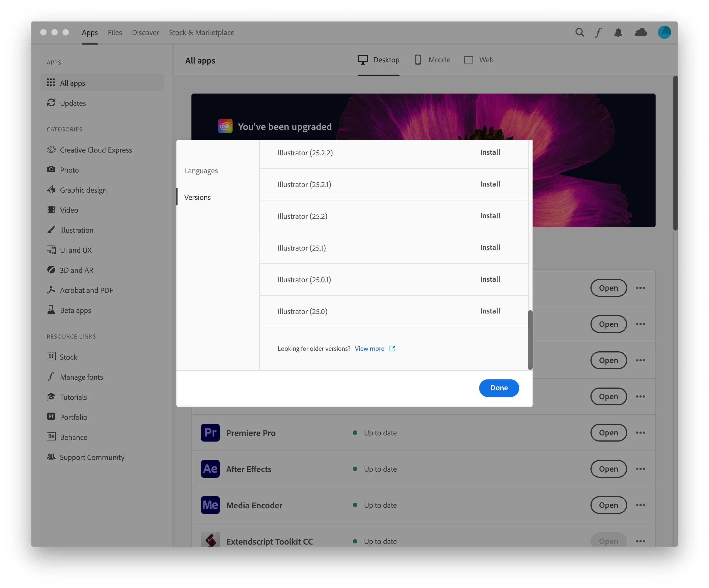This screenshot has height=588, width=709.
Task: Expand more options for Premiere Pro
Action: tap(640, 433)
